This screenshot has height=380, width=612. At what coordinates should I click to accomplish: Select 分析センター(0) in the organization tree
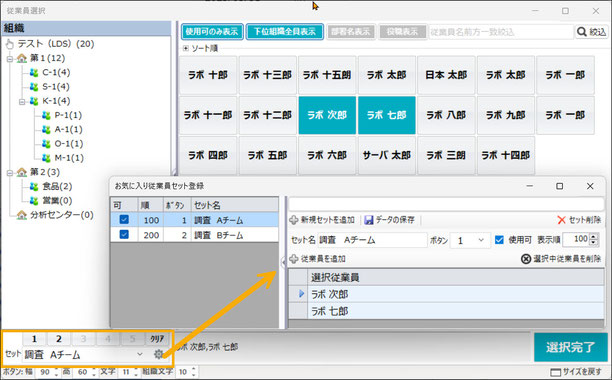pyautogui.click(x=62, y=215)
